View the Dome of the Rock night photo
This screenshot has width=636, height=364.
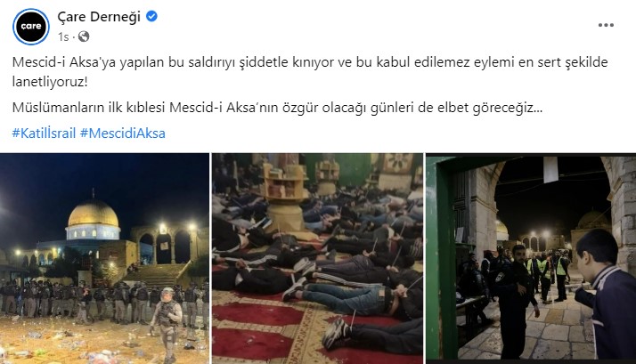[104, 258]
